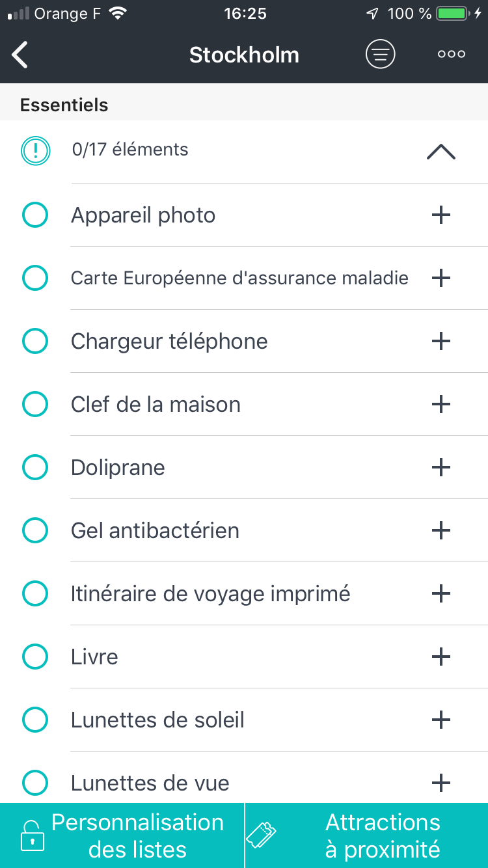
Task: Tap plus icon next to Doliprane
Action: pyautogui.click(x=441, y=467)
